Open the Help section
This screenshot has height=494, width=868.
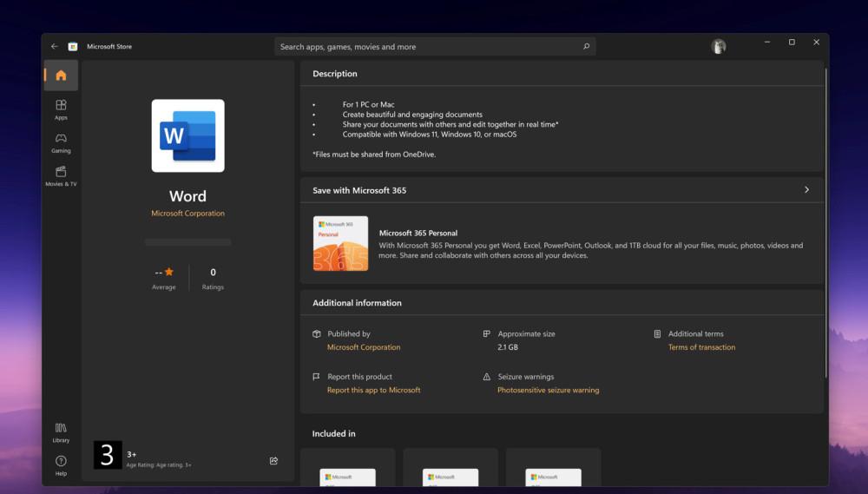61,465
